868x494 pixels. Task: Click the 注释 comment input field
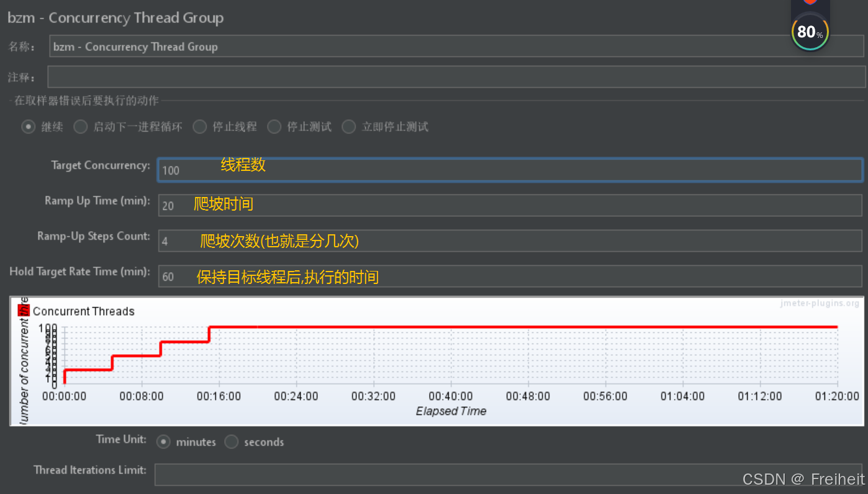pyautogui.click(x=456, y=77)
